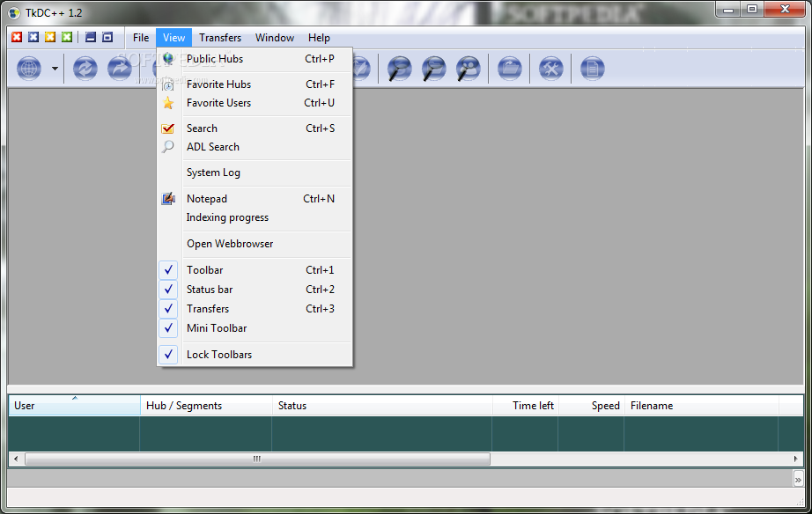Open the Window menu
The height and width of the screenshot is (514, 812).
275,38
